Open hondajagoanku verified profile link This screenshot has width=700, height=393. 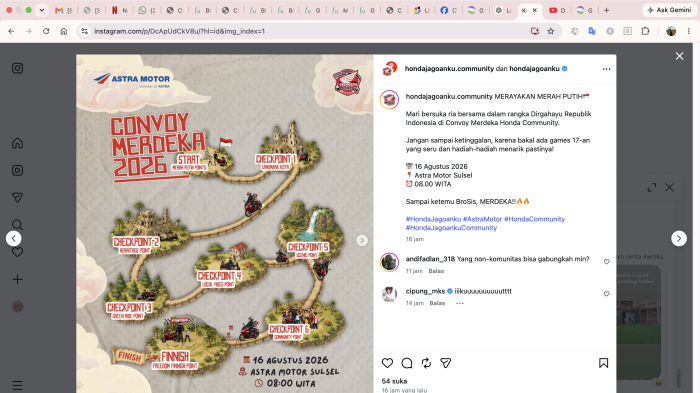tap(534, 68)
